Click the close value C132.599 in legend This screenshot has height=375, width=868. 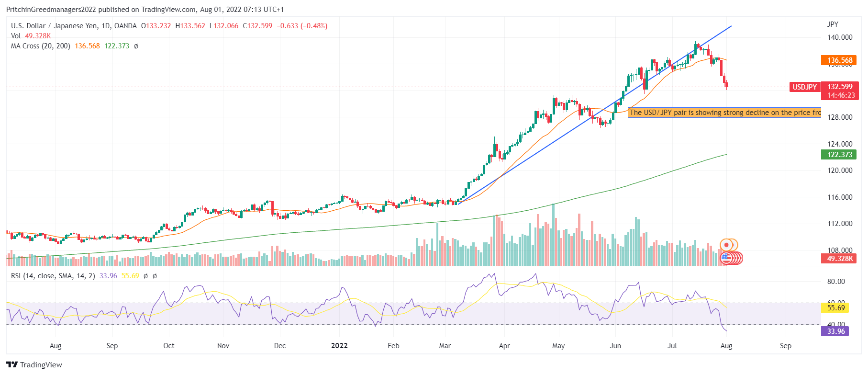coord(257,26)
